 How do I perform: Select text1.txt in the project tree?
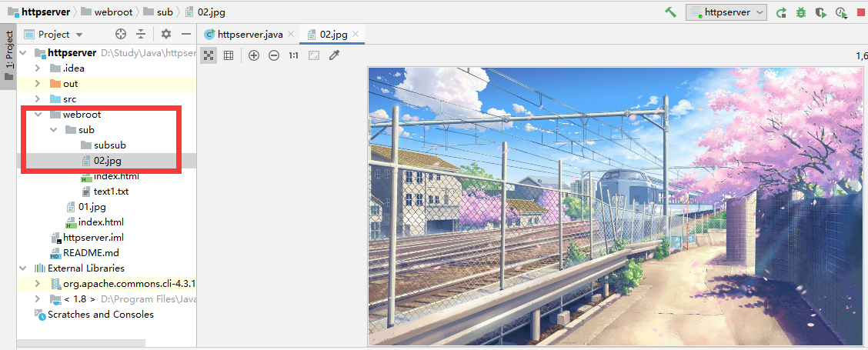(x=111, y=192)
